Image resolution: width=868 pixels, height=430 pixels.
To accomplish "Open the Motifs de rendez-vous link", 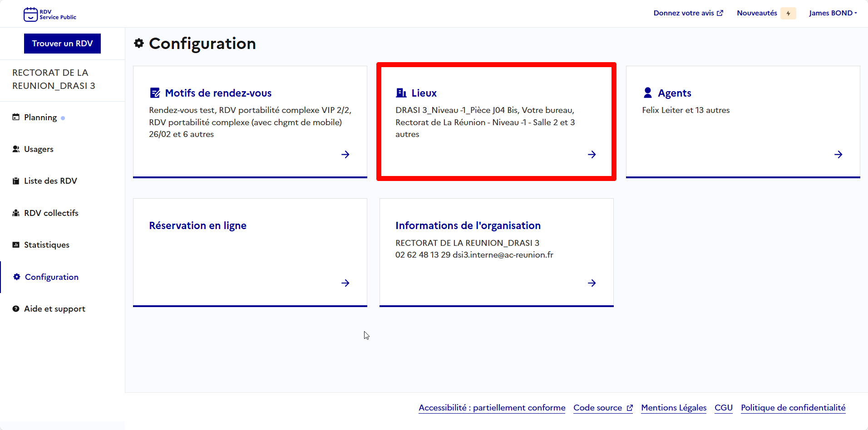I will click(218, 93).
